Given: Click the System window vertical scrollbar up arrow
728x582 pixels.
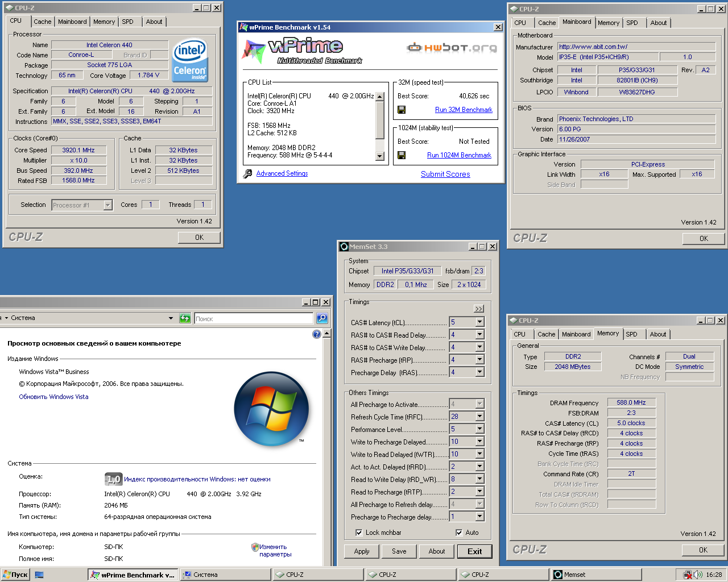Looking at the screenshot, I should coord(327,334).
